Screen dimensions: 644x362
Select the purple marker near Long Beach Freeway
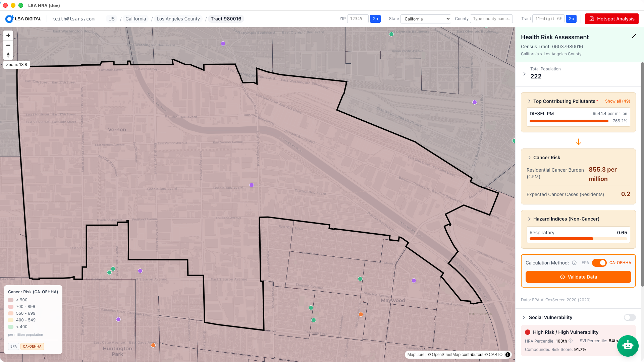[475, 102]
